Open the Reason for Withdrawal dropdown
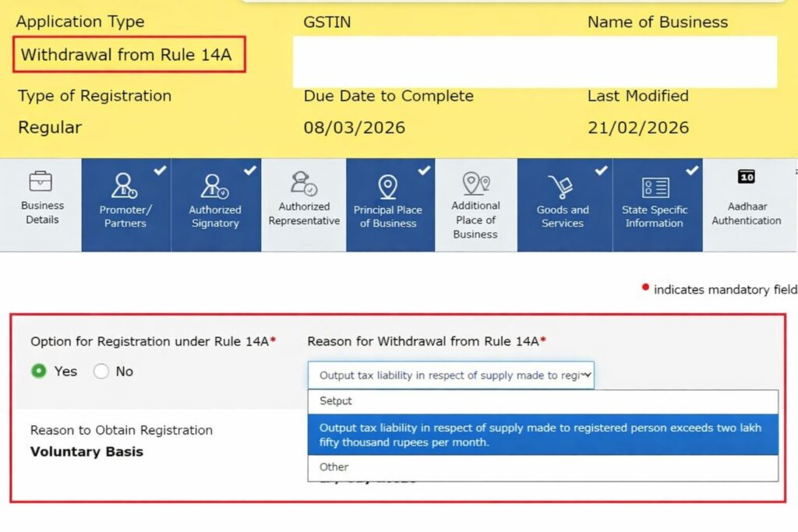This screenshot has height=532, width=798. tap(450, 375)
